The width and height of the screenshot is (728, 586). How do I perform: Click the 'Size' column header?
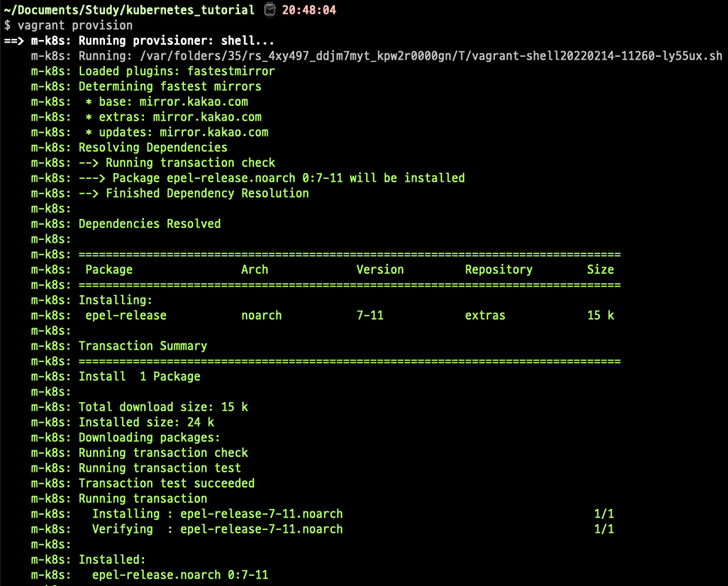[600, 270]
